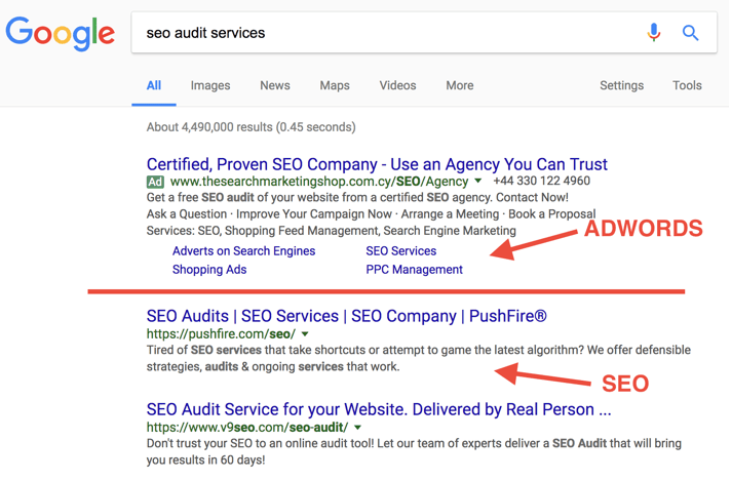The image size is (729, 478).
Task: Click the microphone voice search icon
Action: (x=654, y=33)
